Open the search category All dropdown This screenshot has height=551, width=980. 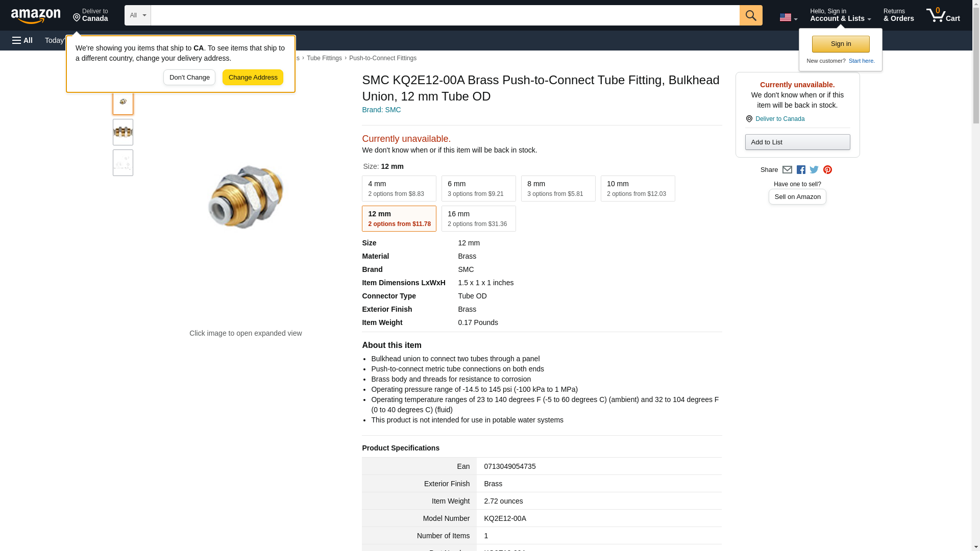(x=137, y=15)
